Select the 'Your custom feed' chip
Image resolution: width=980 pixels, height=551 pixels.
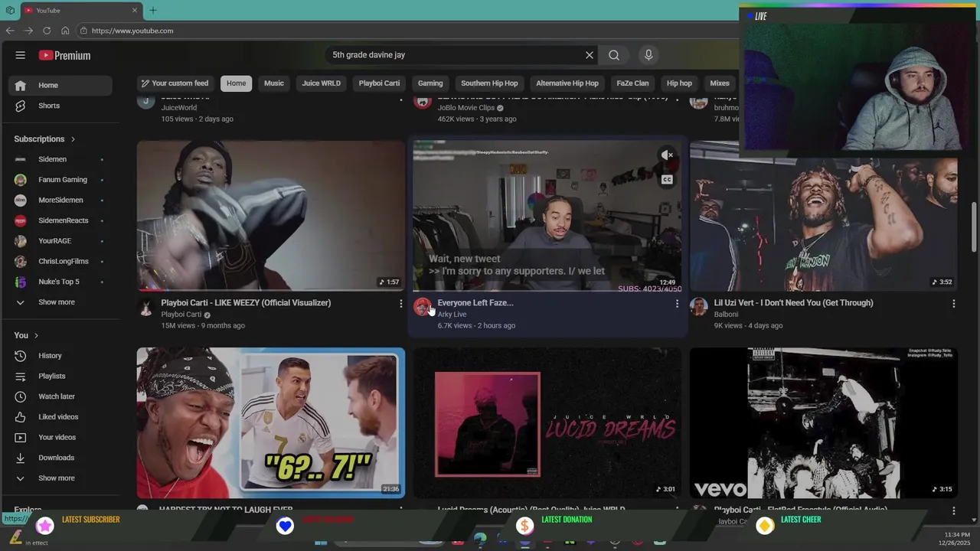click(175, 83)
